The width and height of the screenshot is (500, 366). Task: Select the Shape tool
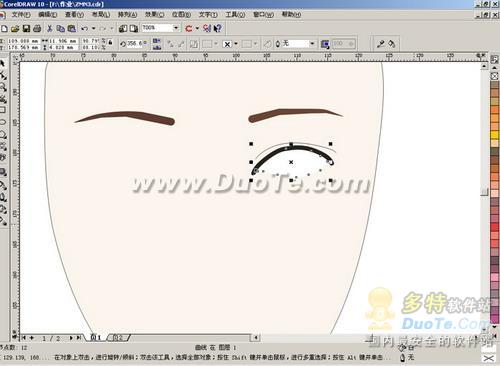3,75
